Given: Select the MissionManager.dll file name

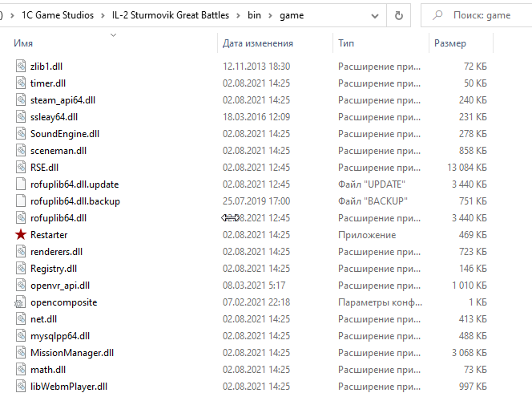Looking at the screenshot, I should 72,353.
